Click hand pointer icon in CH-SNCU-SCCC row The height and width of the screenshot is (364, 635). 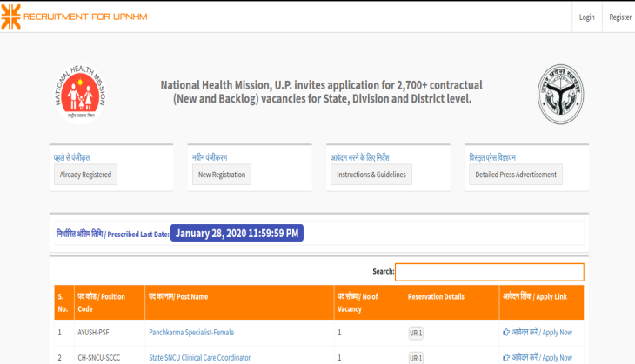tap(506, 358)
